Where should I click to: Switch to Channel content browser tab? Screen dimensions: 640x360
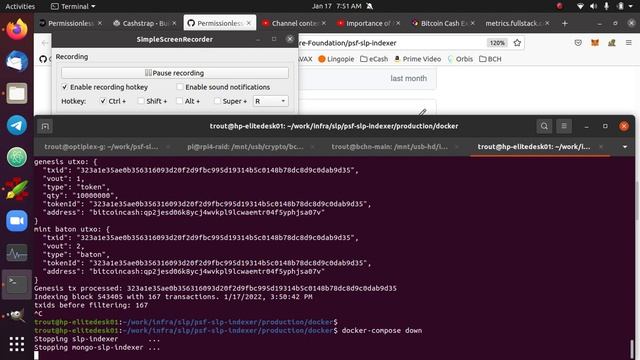tap(293, 24)
